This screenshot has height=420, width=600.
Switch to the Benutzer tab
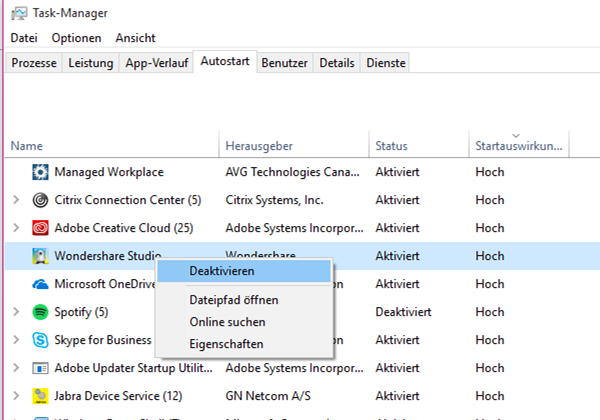(x=284, y=63)
